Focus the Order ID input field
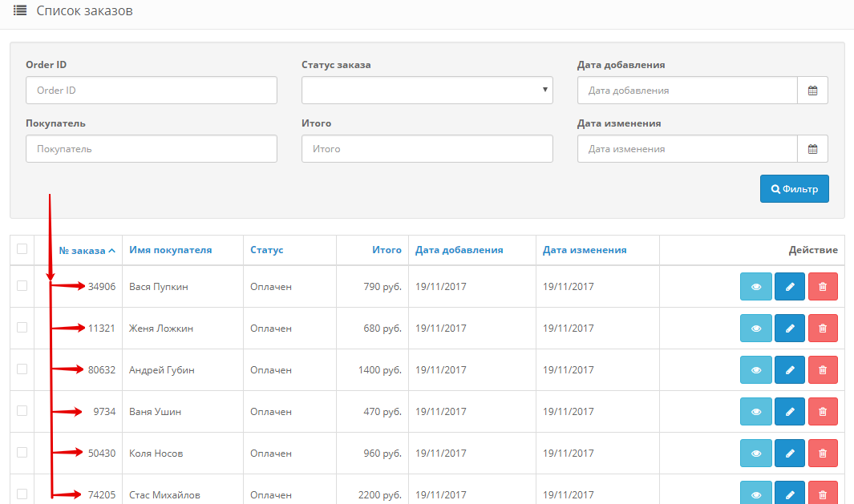This screenshot has width=854, height=504. tap(151, 91)
